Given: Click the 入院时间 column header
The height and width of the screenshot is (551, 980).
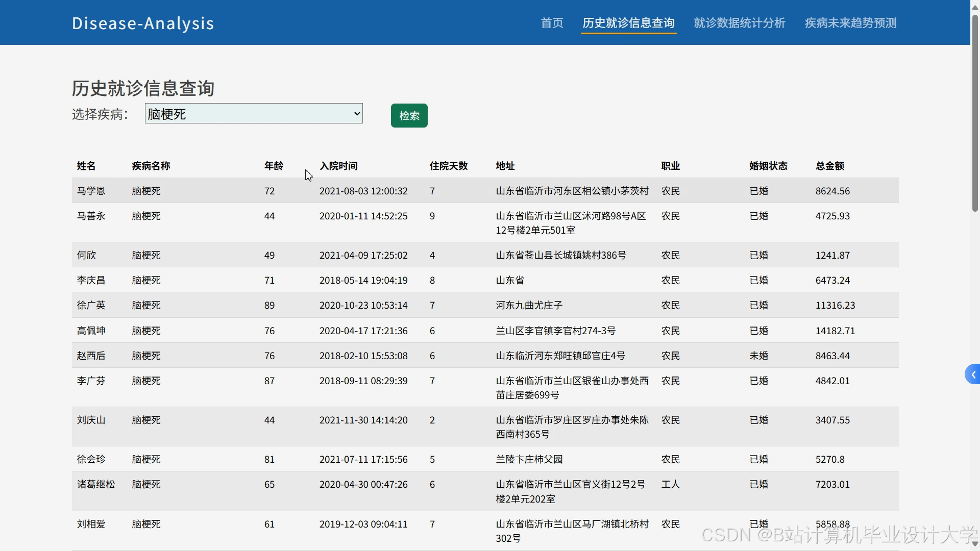Looking at the screenshot, I should click(x=338, y=166).
